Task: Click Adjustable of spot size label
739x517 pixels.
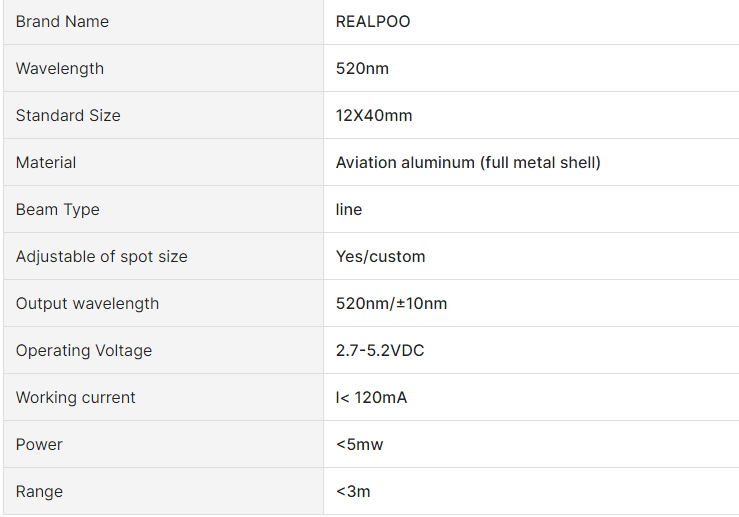Action: pos(102,257)
